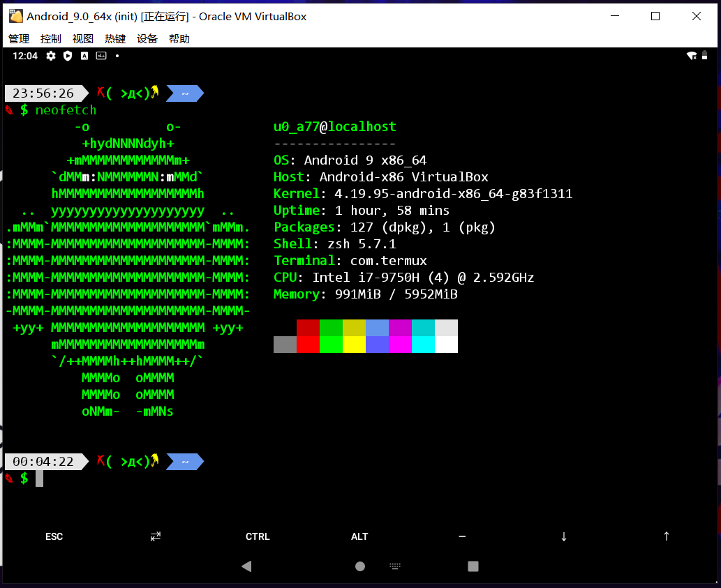The height and width of the screenshot is (588, 721).
Task: Open the 视图 menu
Action: (x=83, y=38)
